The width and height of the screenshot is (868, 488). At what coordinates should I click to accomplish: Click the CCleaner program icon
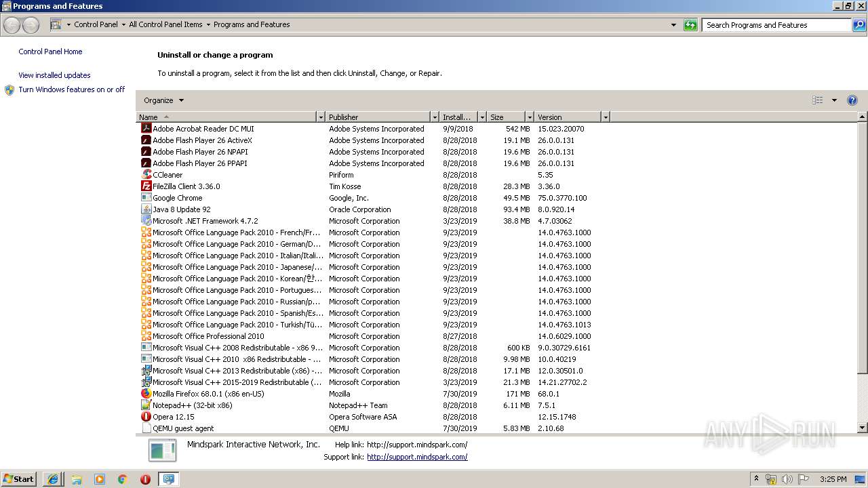(146, 175)
